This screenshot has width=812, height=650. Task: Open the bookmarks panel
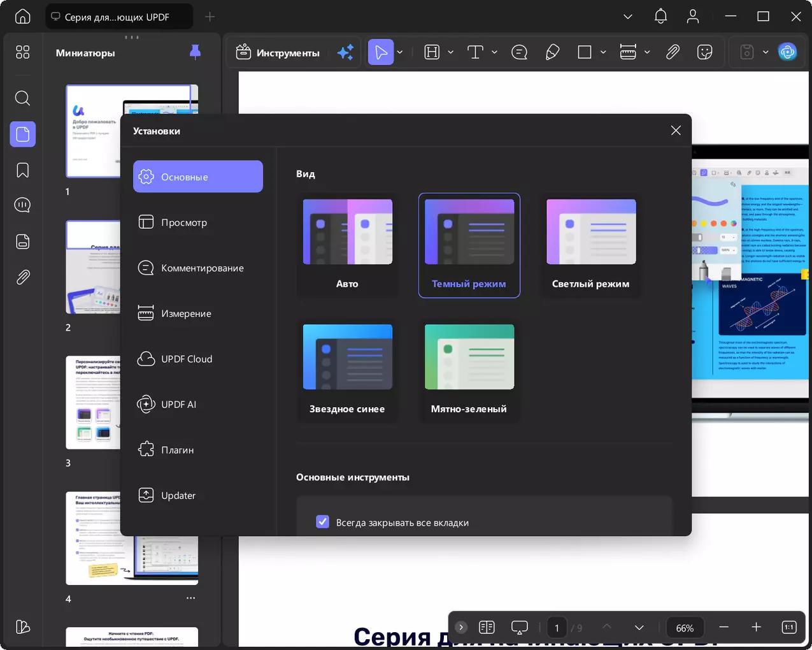click(x=23, y=170)
